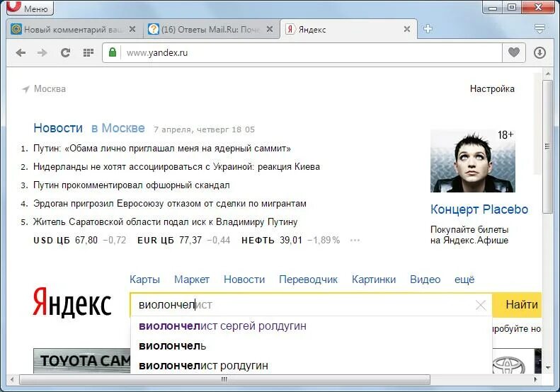Close the Новый комментарий tab

[132, 29]
